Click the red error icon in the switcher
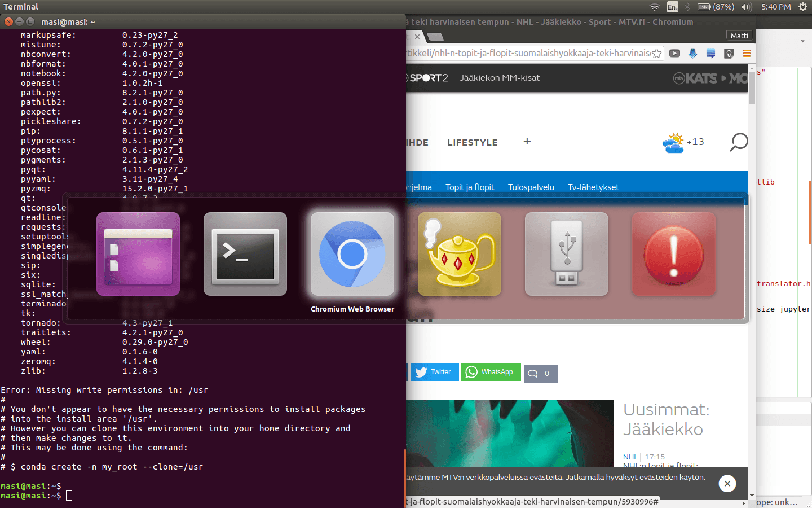The width and height of the screenshot is (812, 508). [x=674, y=254]
